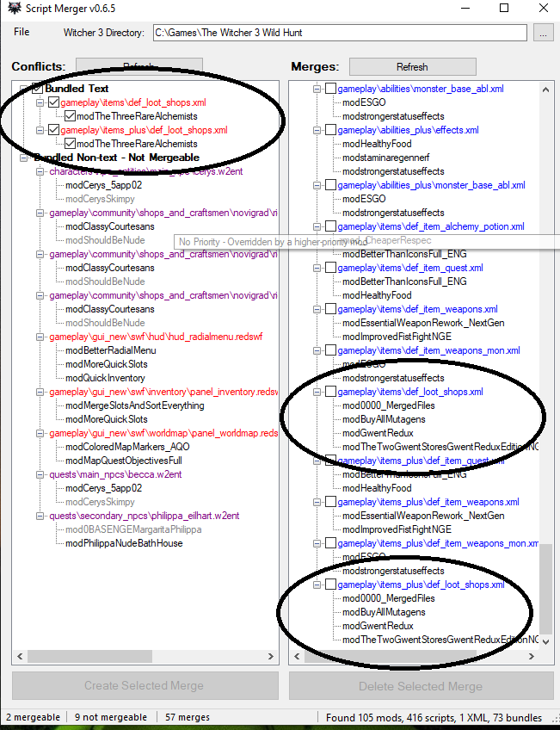The height and width of the screenshot is (730, 560).
Task: Select gameplay\abilities_plus\monster_base_abl.xml merge entry
Action: click(x=431, y=185)
